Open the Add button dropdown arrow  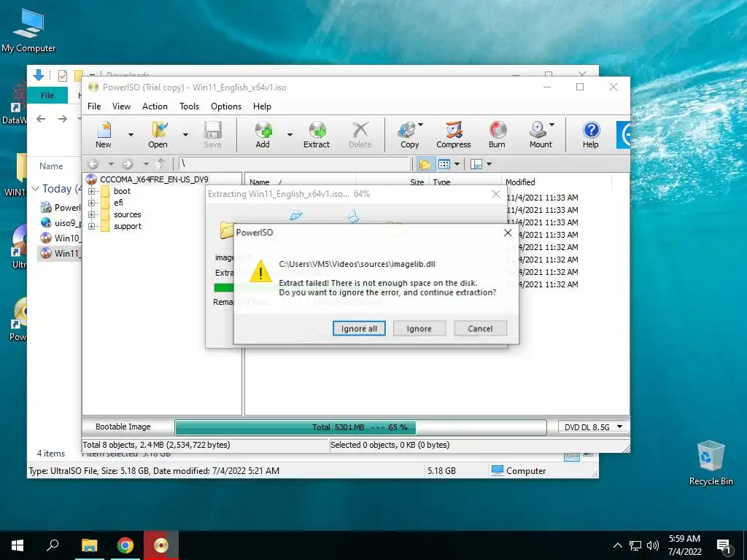[289, 135]
